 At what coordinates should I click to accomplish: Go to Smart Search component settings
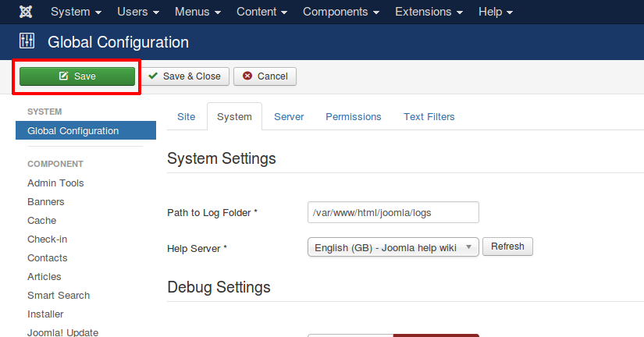pyautogui.click(x=59, y=296)
